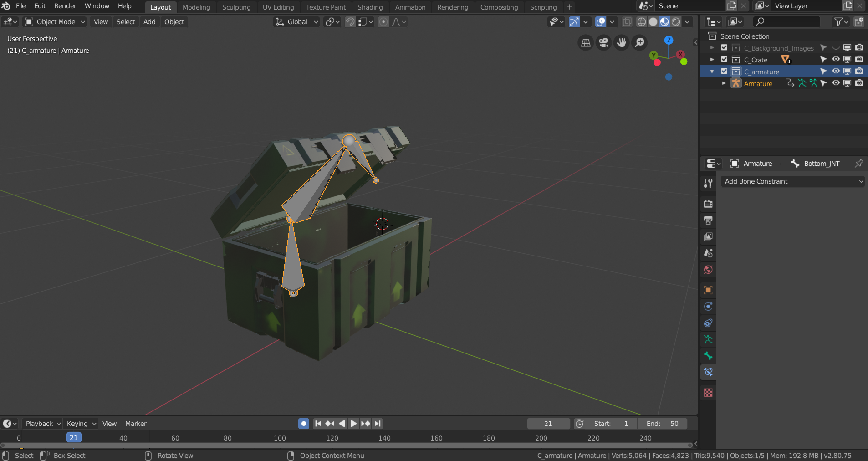Viewport: 868px width, 461px height.
Task: Open the World properties tab
Action: pos(709,269)
